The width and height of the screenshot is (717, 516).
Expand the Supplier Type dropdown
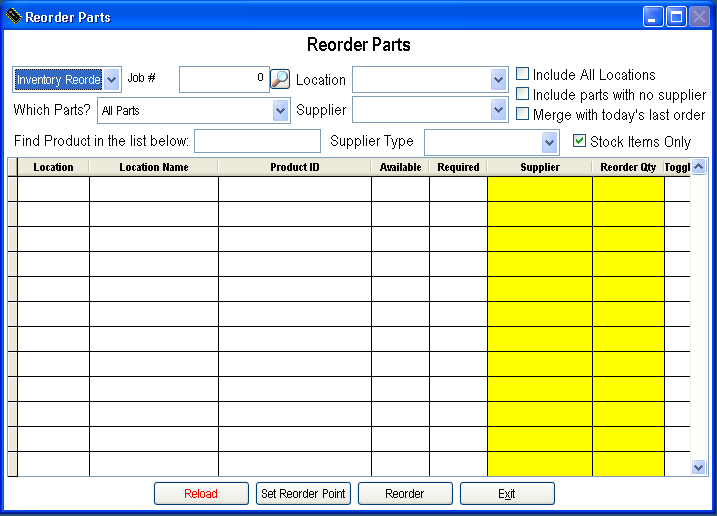(x=549, y=142)
